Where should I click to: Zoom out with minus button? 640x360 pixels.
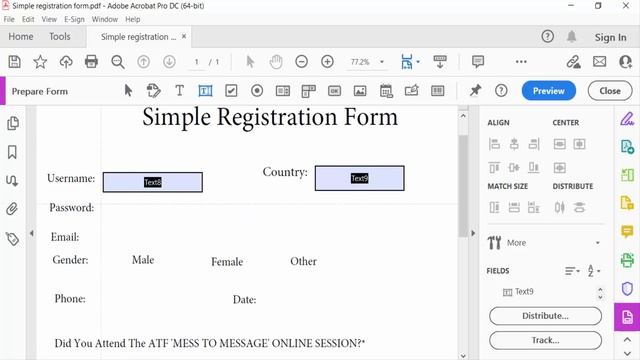pos(301,62)
